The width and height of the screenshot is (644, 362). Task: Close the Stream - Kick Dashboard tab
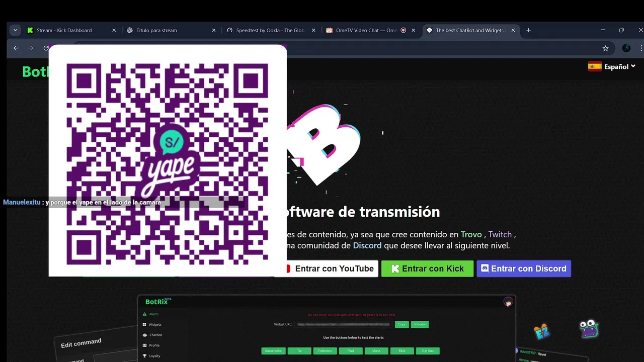click(x=114, y=30)
